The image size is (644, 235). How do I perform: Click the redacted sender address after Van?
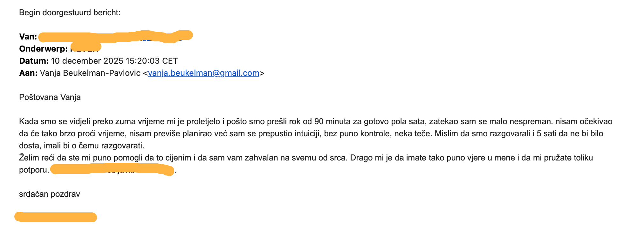coord(114,37)
